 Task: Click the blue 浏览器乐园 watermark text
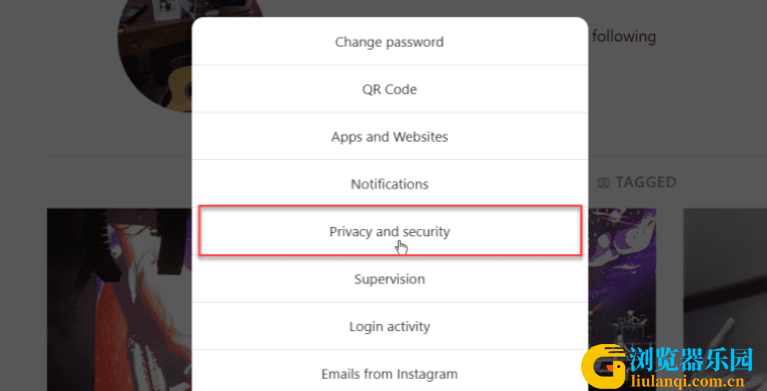click(690, 361)
